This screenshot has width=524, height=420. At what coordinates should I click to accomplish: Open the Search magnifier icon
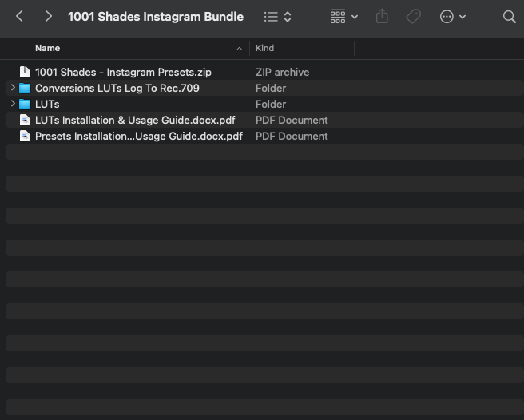(509, 16)
